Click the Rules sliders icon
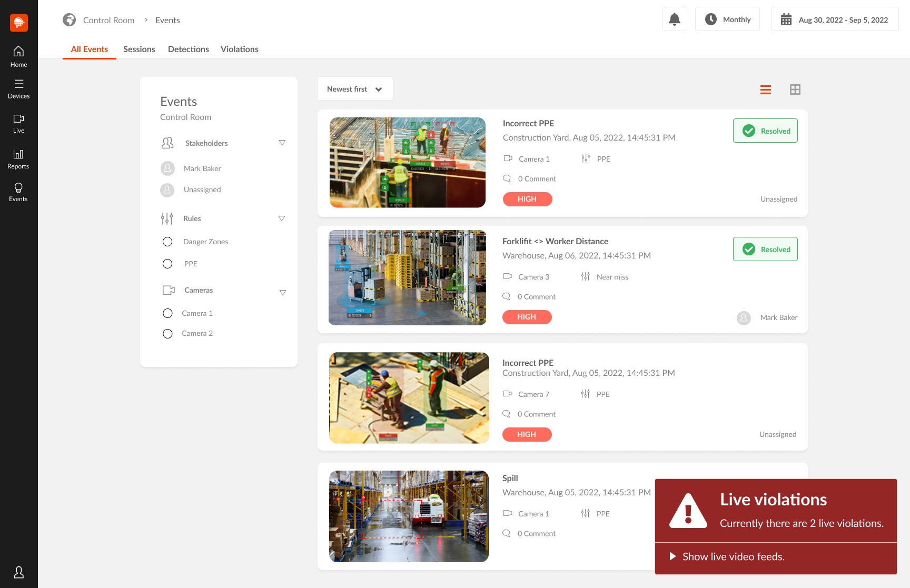This screenshot has width=910, height=588. (x=167, y=218)
